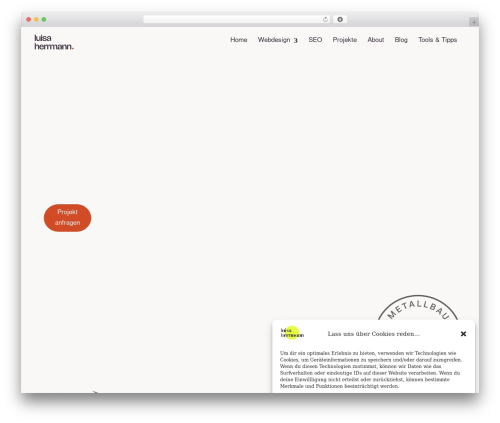Open the Home menu item

239,40
